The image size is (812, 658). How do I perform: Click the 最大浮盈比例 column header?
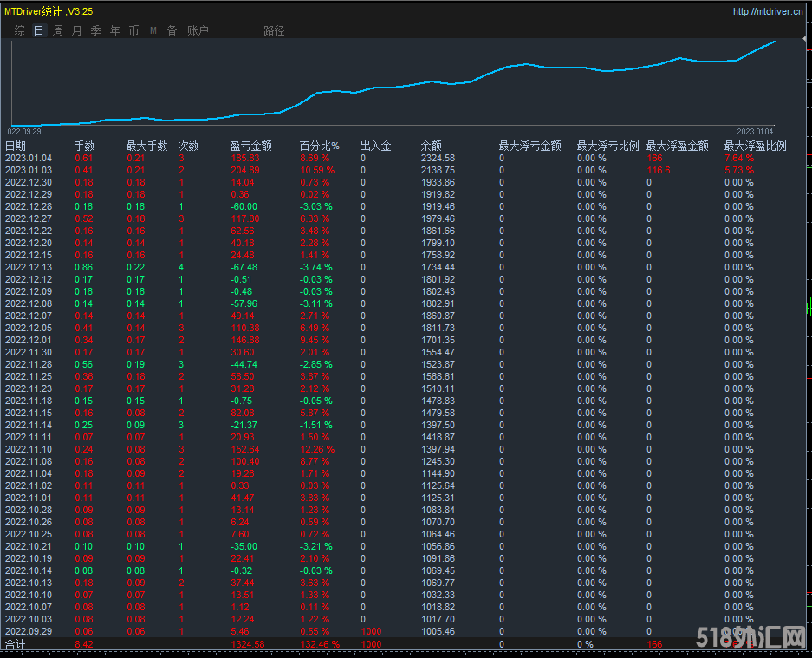[x=755, y=147]
